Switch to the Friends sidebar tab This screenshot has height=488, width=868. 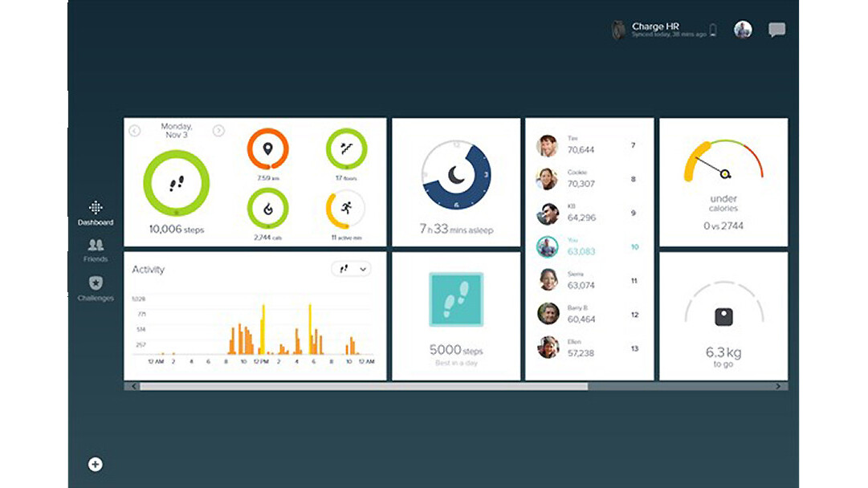pyautogui.click(x=96, y=250)
